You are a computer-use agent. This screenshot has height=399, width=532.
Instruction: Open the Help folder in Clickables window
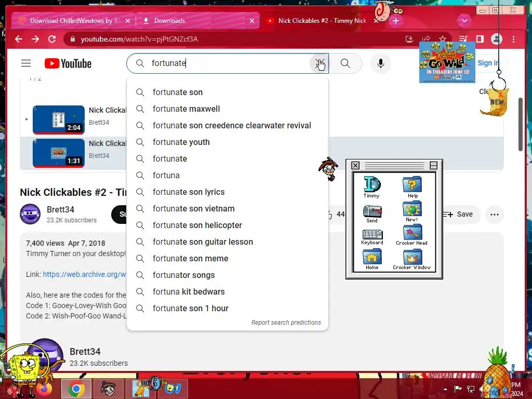pyautogui.click(x=412, y=187)
